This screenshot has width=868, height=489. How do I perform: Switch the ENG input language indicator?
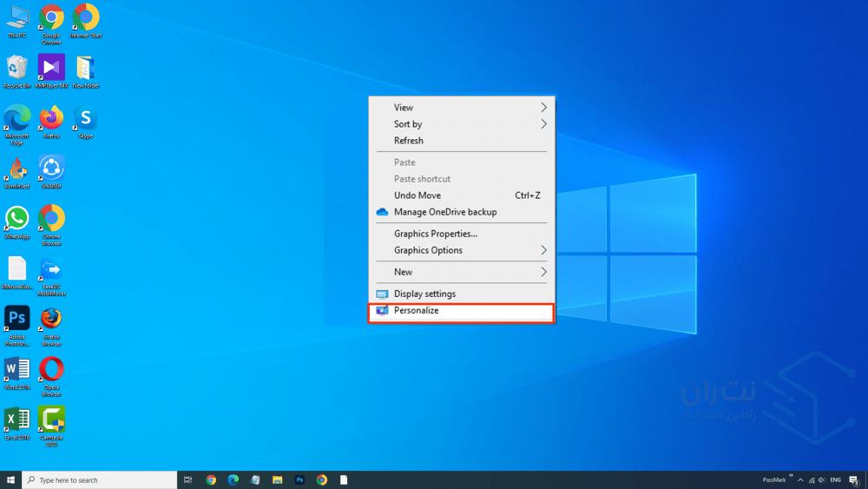[x=836, y=480]
